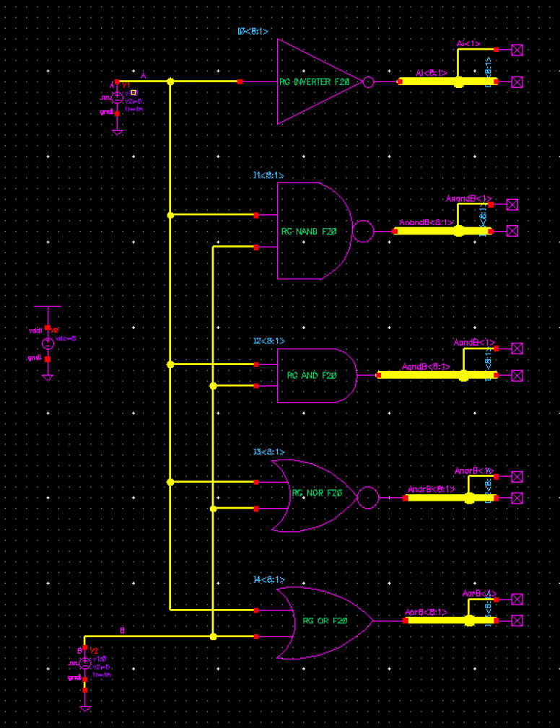Click the OR gate upper input pin square
Viewport: 560px width, 728px height.
point(256,610)
